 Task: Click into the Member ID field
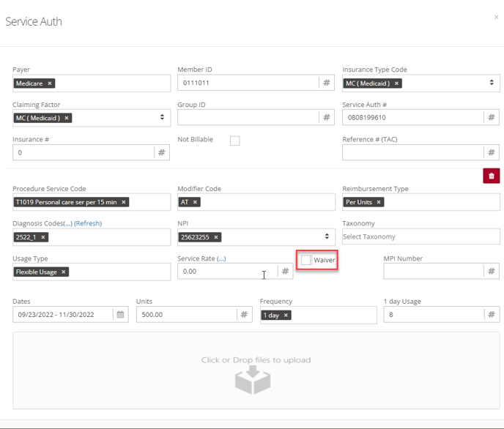point(248,83)
